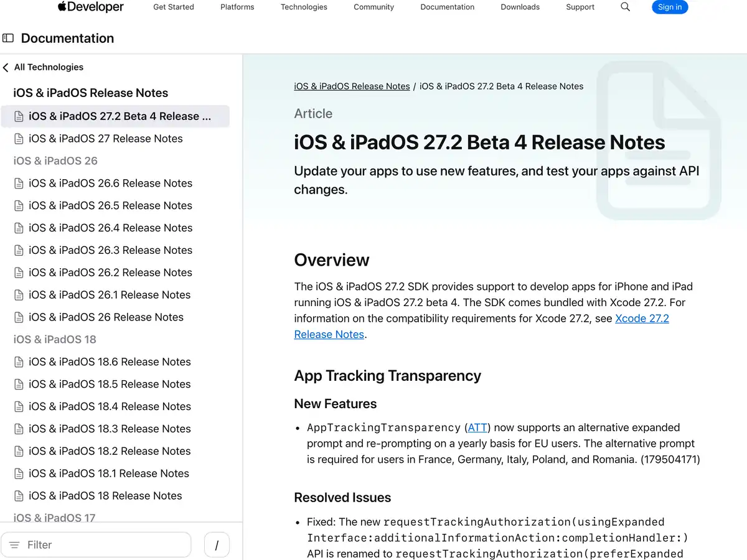Click document icon beside iOS 18 Release Notes
Image resolution: width=747 pixels, height=560 pixels.
(19, 497)
